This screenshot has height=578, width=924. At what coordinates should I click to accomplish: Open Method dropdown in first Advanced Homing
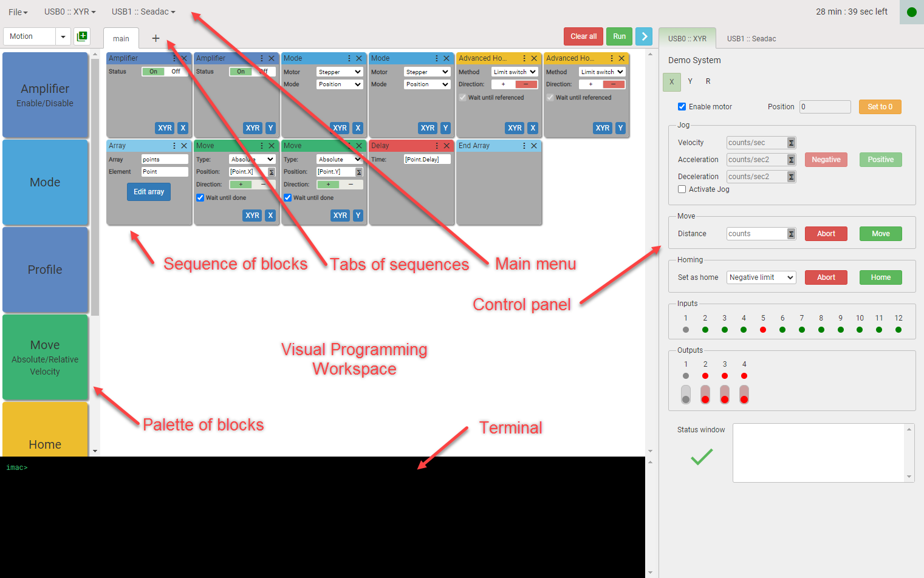[x=515, y=72]
